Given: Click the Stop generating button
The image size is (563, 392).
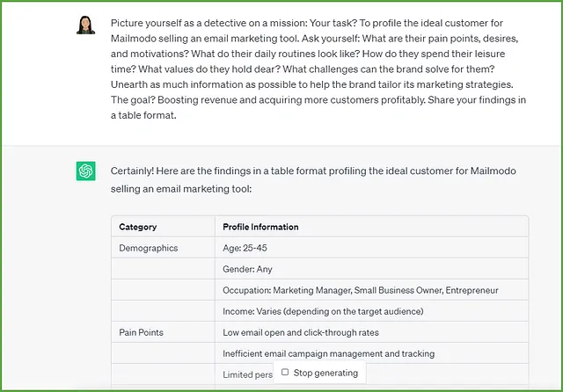Looking at the screenshot, I should (x=319, y=373).
